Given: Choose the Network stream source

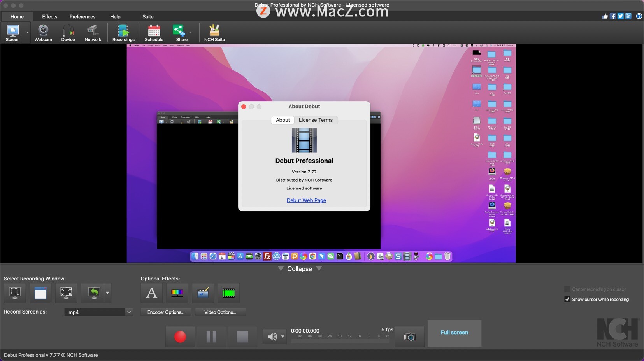Looking at the screenshot, I should pos(93,33).
